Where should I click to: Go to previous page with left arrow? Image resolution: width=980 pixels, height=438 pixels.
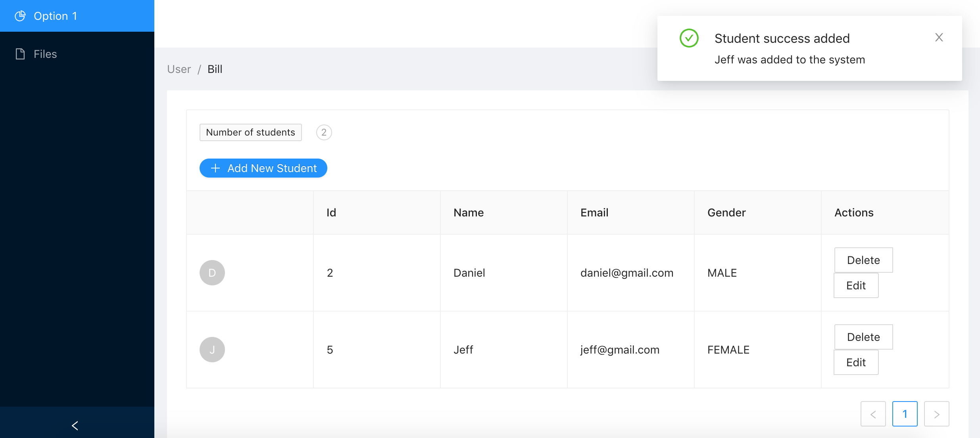point(873,413)
